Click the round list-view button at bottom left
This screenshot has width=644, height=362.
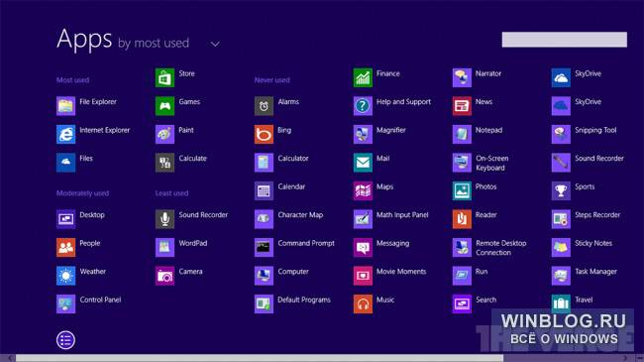[x=65, y=340]
